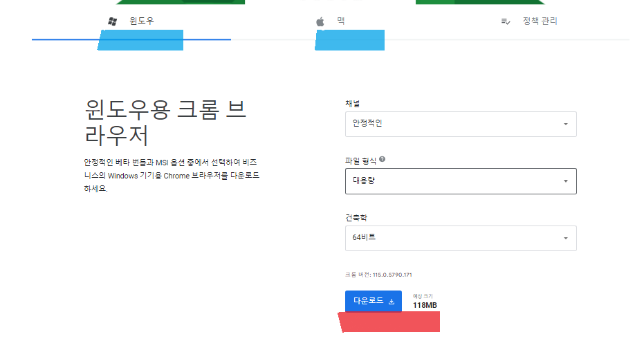Click the help icon next to 파일 형식
This screenshot has height=359, width=644.
(382, 159)
